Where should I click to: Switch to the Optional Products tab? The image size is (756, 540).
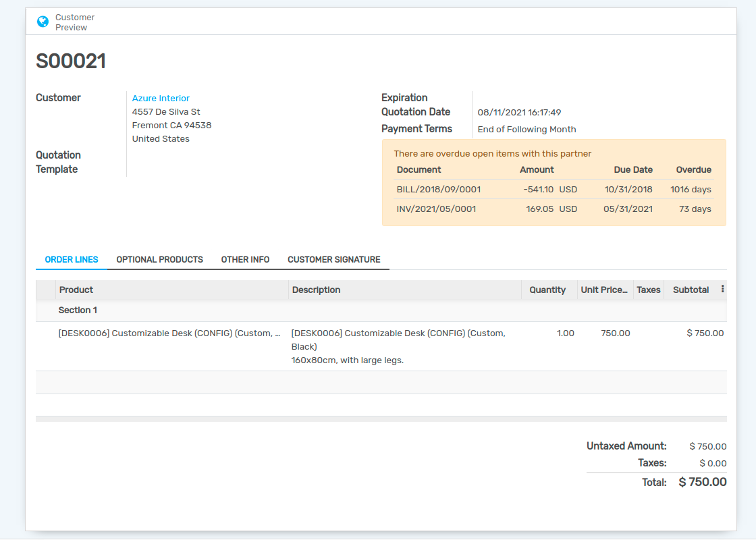159,259
